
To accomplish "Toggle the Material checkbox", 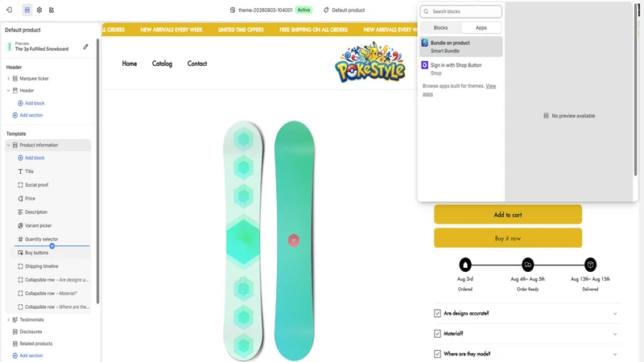I will tap(437, 334).
